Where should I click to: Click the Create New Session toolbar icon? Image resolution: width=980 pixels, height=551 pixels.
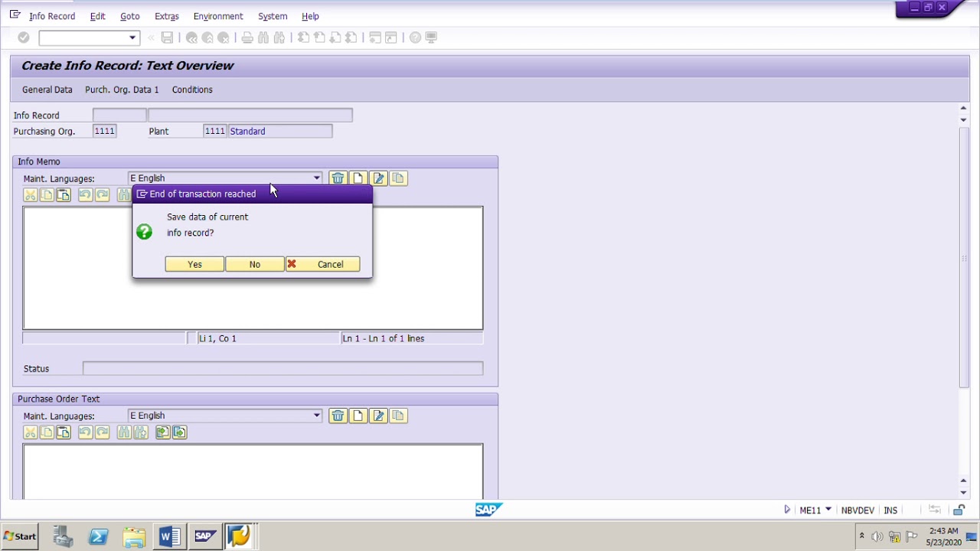pos(375,37)
